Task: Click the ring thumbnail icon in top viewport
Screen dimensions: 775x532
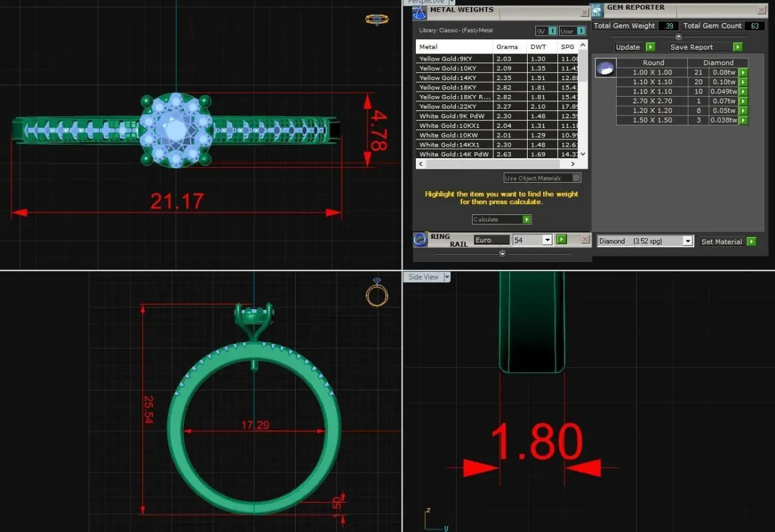Action: [377, 19]
